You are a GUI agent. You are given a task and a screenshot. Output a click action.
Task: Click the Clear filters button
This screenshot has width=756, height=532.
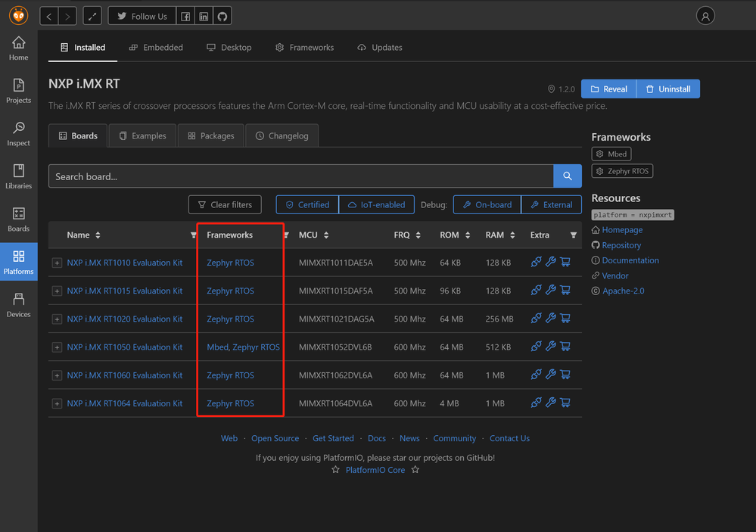point(225,204)
